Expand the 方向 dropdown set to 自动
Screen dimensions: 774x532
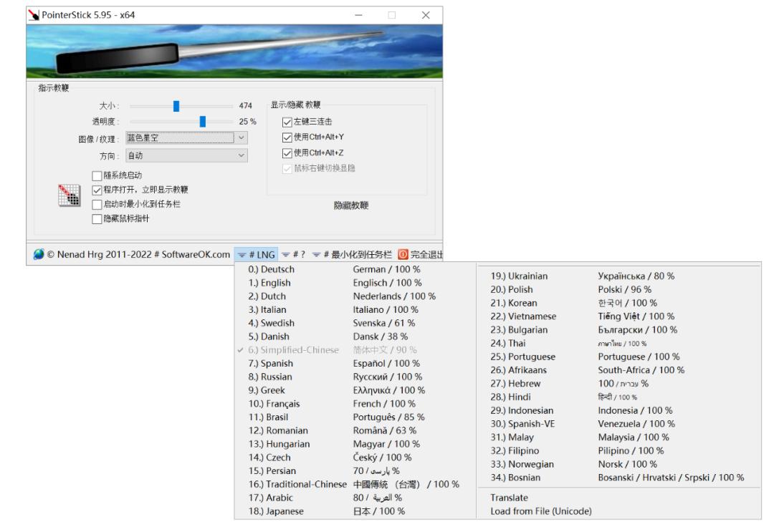point(186,156)
